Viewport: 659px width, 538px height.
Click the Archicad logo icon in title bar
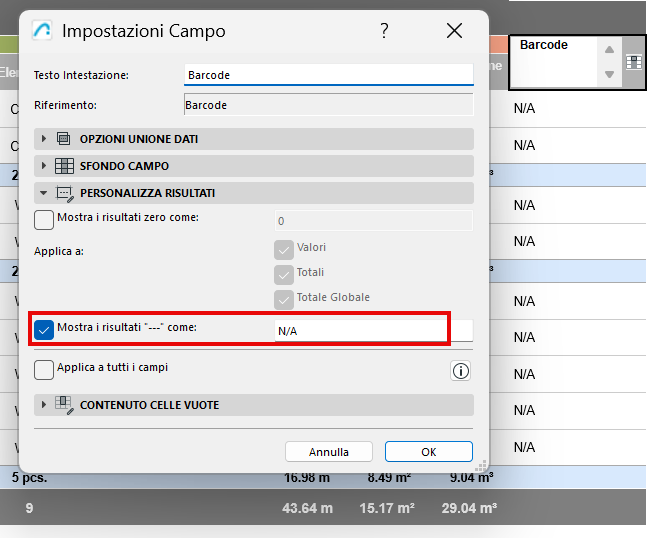pyautogui.click(x=43, y=31)
